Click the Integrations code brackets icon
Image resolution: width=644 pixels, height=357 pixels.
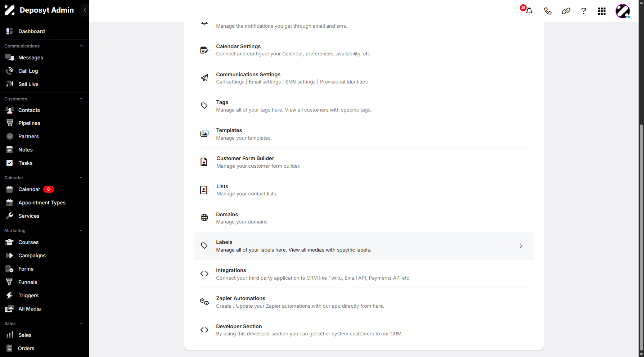204,274
